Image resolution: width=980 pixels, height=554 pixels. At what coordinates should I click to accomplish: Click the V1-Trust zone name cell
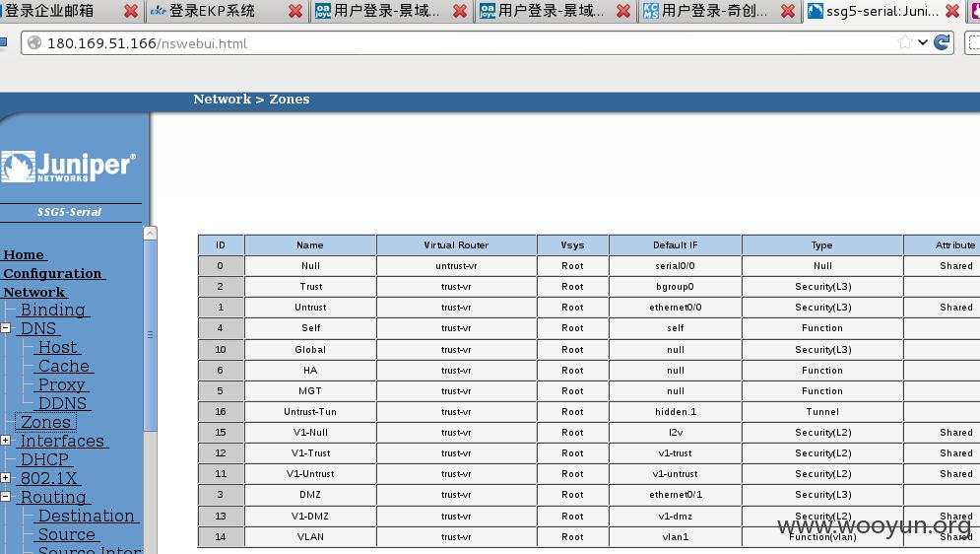(x=310, y=452)
